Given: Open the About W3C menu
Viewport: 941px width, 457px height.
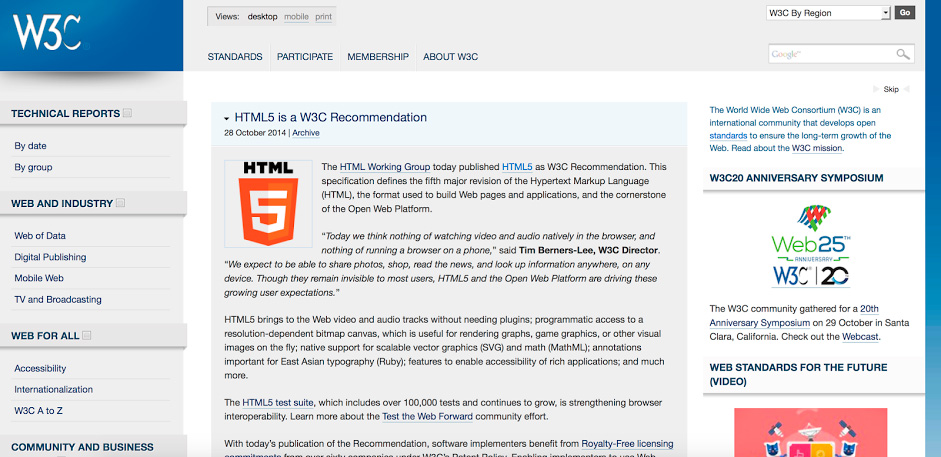Looking at the screenshot, I should (451, 57).
